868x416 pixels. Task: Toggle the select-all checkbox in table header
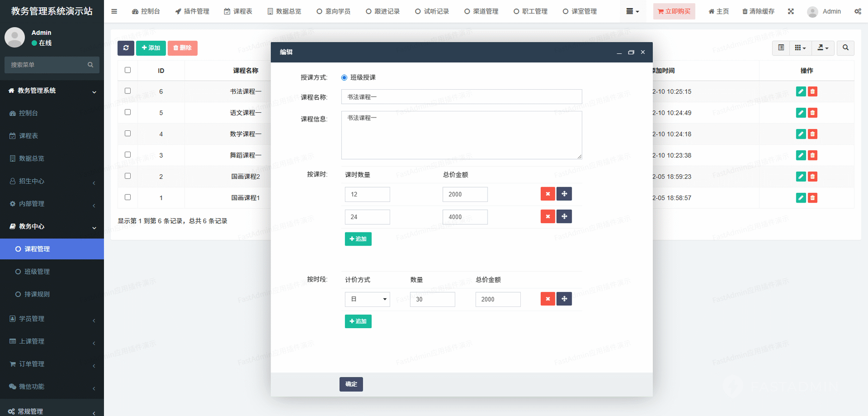pyautogui.click(x=128, y=70)
